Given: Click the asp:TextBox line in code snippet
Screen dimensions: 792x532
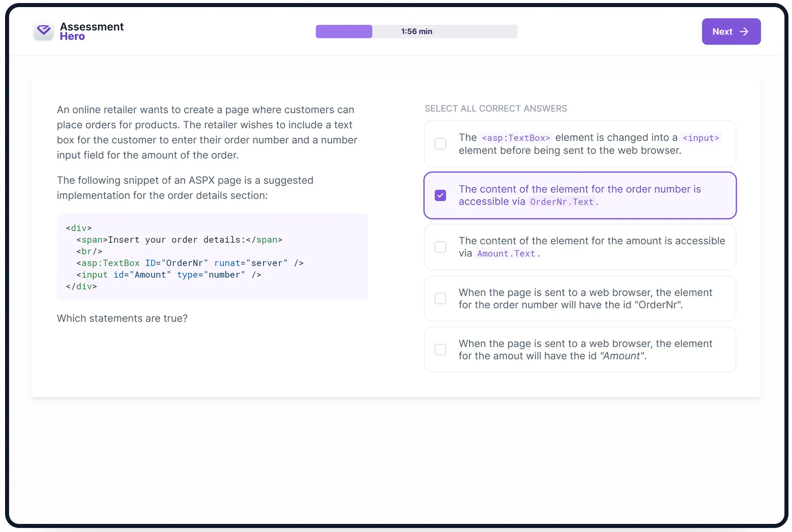Looking at the screenshot, I should click(190, 263).
